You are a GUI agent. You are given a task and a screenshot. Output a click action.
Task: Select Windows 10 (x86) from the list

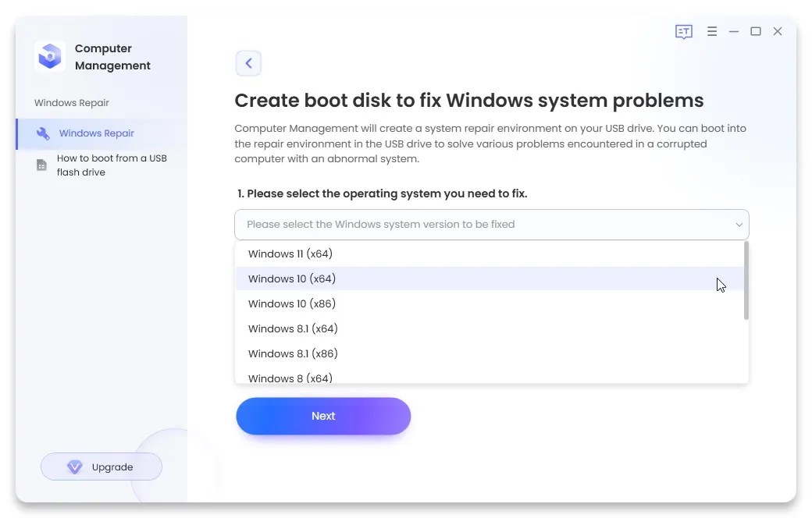tap(291, 303)
